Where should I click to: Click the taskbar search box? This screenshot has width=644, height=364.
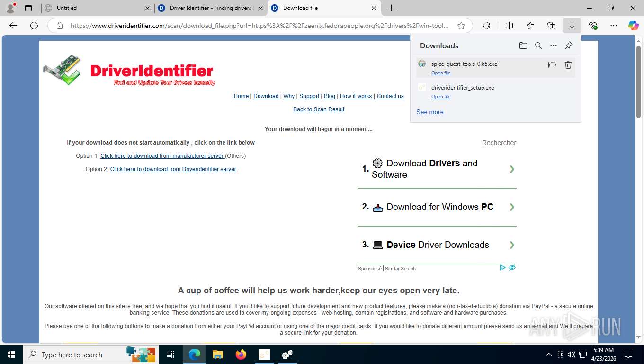tap(91, 355)
